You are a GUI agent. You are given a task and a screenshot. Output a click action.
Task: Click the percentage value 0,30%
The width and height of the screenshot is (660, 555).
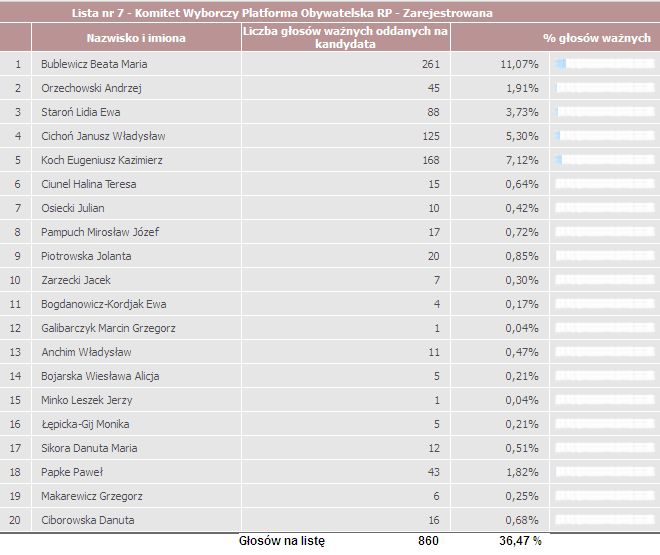pos(522,280)
